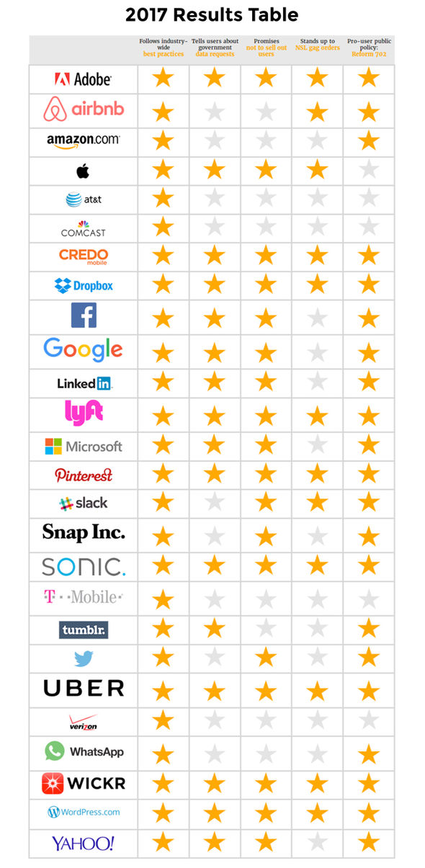The height and width of the screenshot is (868, 425).
Task: Click Verizon's gold best practices star
Action: (x=164, y=720)
